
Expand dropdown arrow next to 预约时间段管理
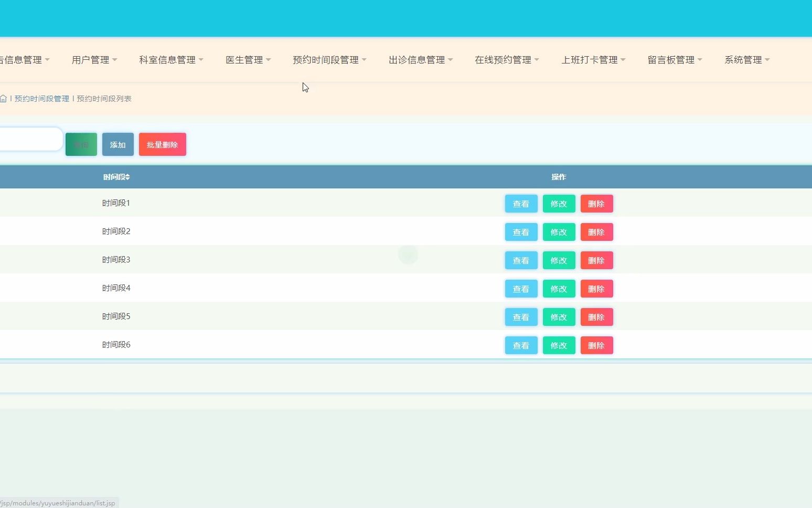[364, 60]
